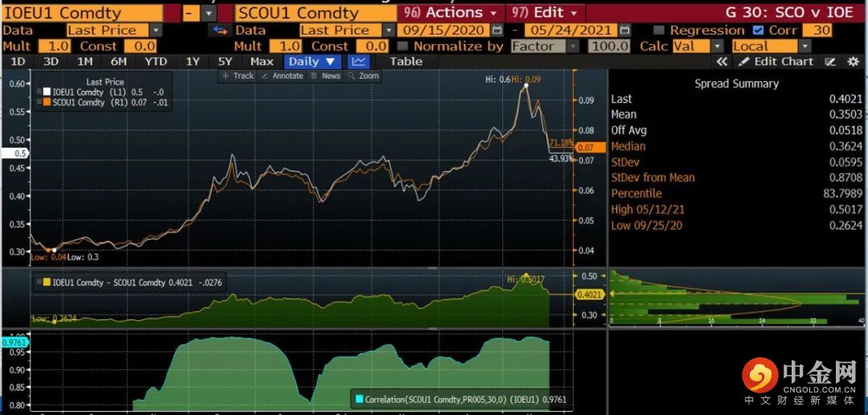Screen dimensions: 868x415
Task: Enable the Normalize by checkbox
Action: [x=403, y=47]
